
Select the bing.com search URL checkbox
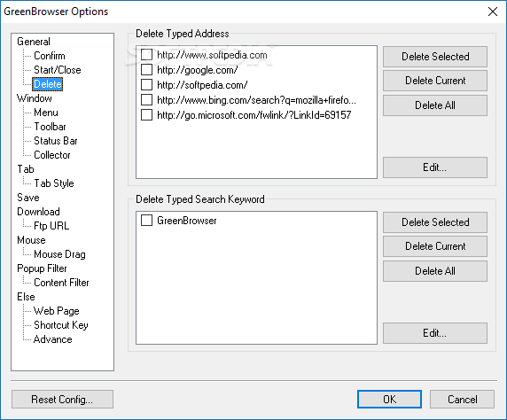point(146,100)
